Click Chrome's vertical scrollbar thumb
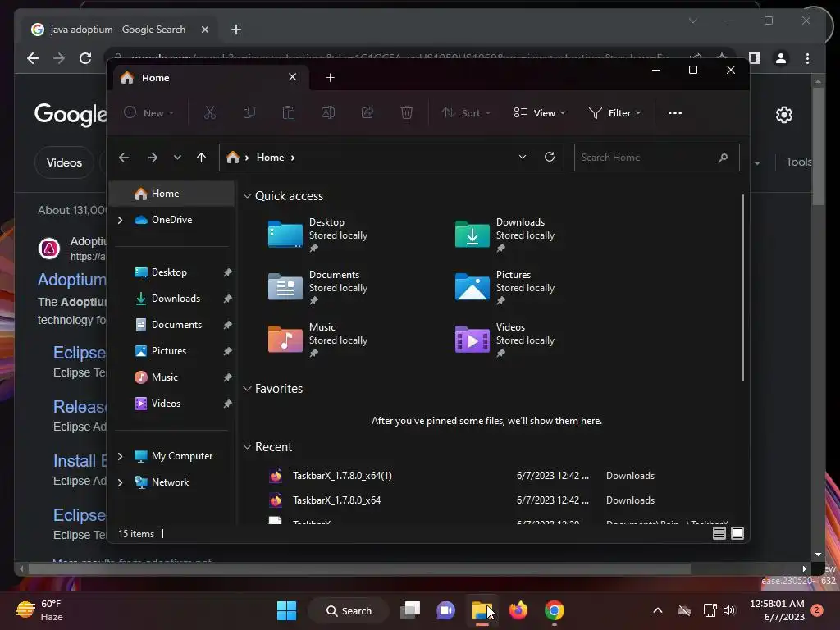840x630 pixels. [818, 146]
